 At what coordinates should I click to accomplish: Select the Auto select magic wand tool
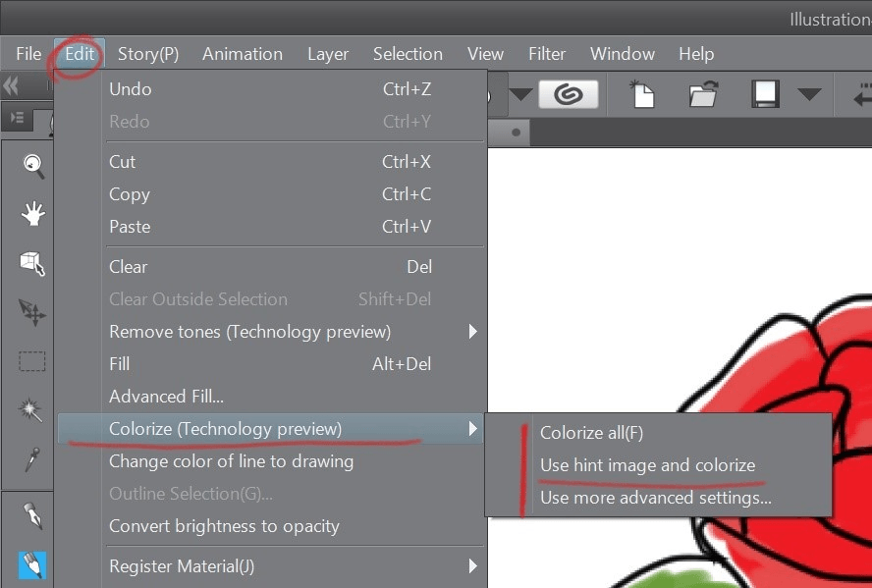point(30,409)
